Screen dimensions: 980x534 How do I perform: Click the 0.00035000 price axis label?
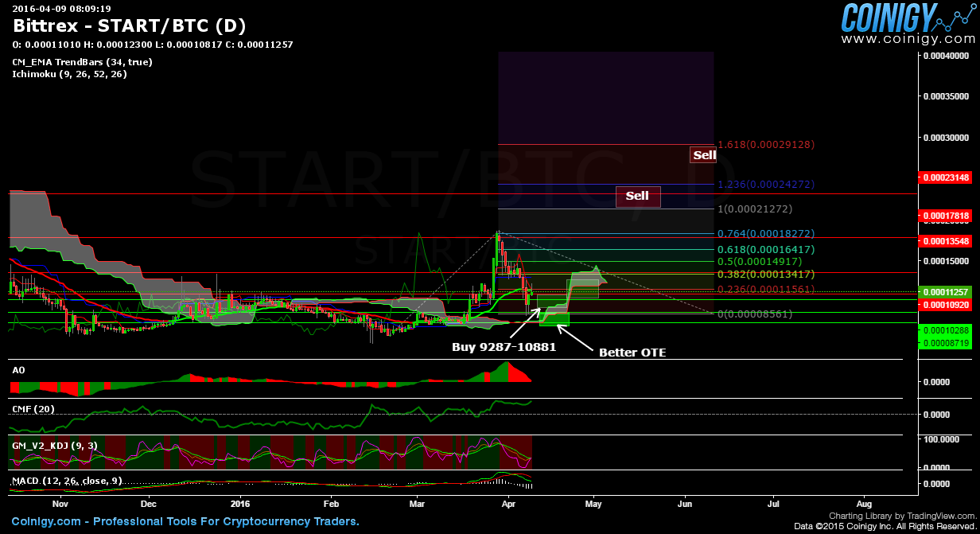tap(947, 96)
